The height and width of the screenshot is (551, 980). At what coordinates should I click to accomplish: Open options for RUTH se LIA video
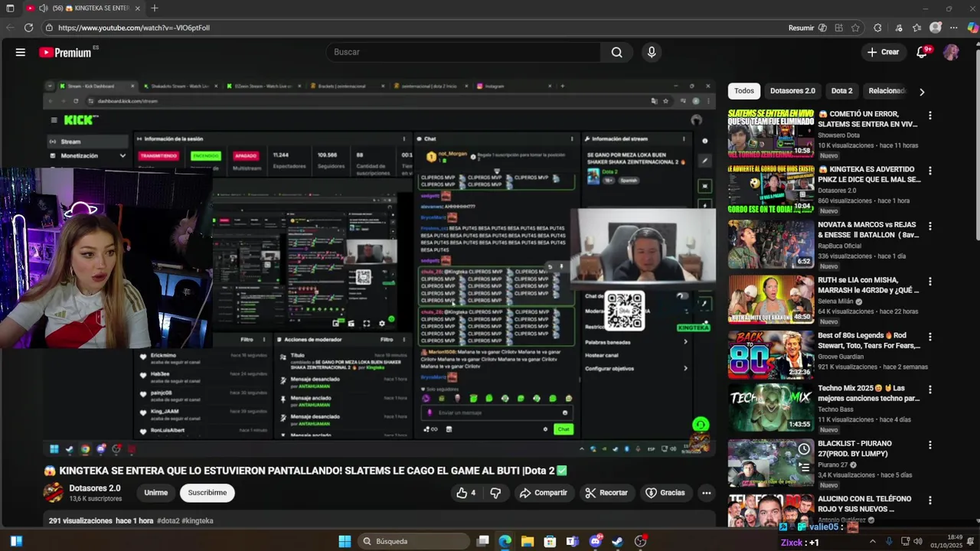pyautogui.click(x=930, y=282)
